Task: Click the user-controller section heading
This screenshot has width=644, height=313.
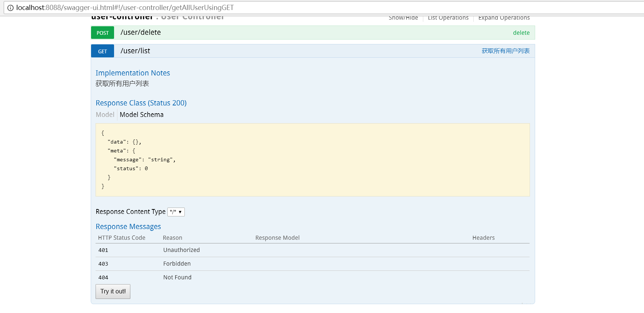Action: coord(122,17)
